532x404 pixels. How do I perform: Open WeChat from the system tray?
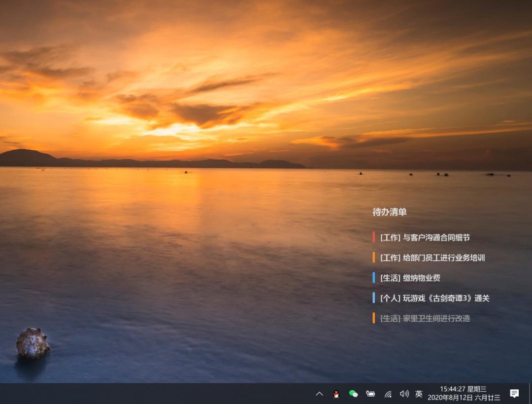(353, 394)
